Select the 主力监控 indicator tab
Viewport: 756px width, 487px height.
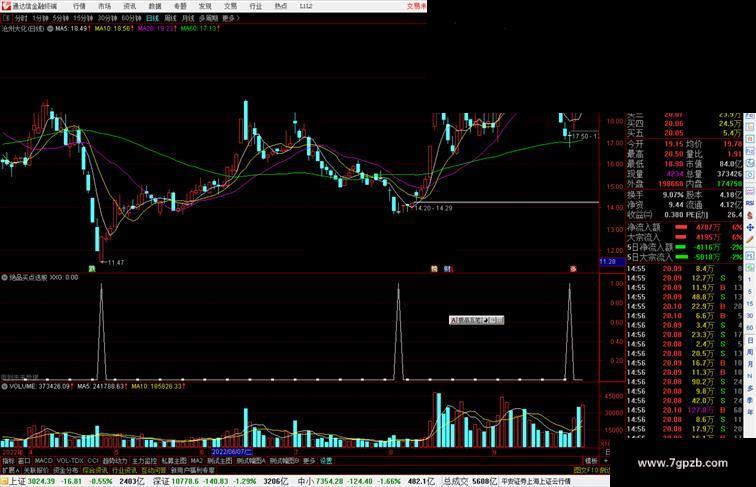click(144, 461)
